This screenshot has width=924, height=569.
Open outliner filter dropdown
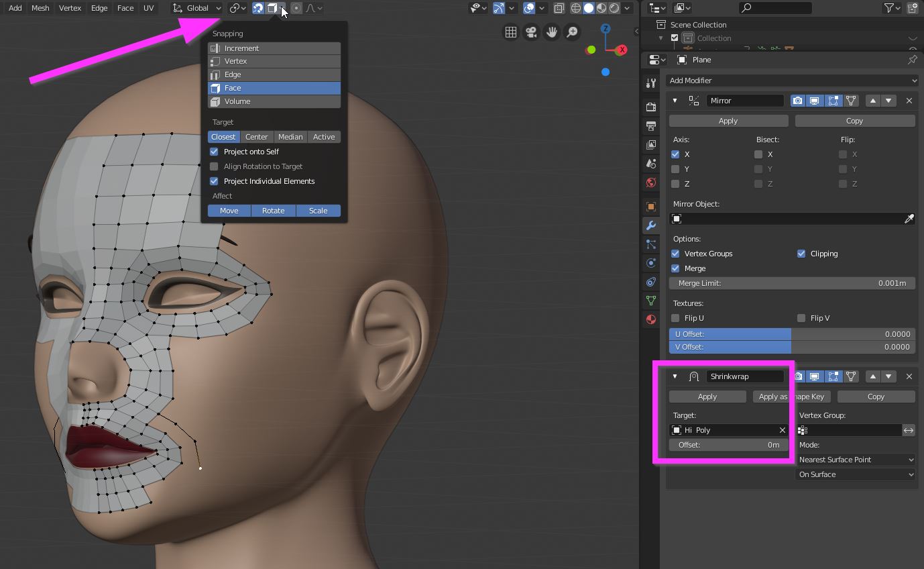tap(892, 8)
